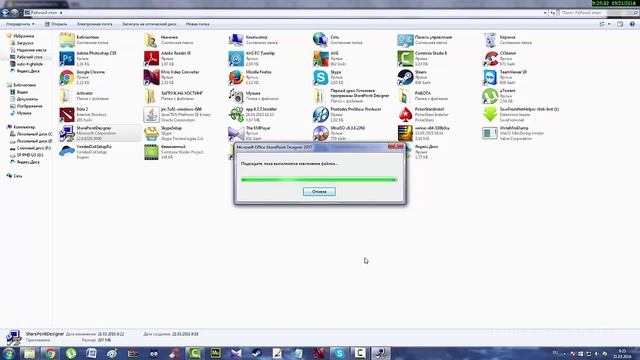The width and height of the screenshot is (640, 360).
Task: Select the Camtasia Studio 8 shortcut icon
Action: [405, 58]
